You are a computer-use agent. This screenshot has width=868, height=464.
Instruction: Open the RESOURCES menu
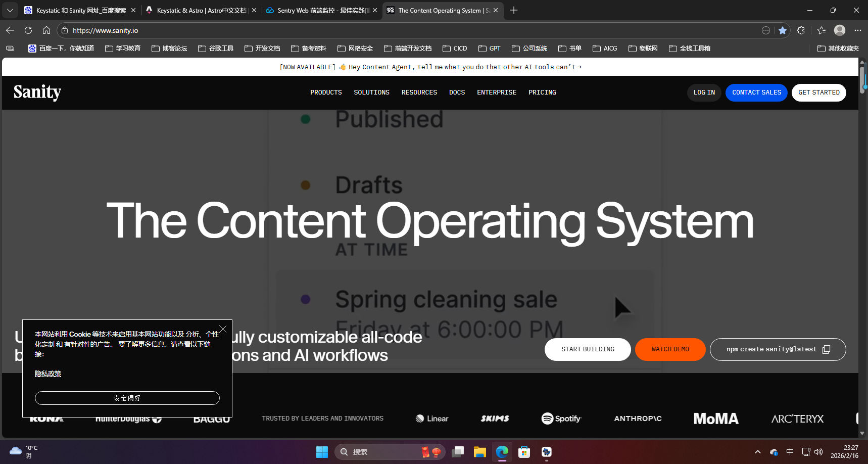pos(419,92)
